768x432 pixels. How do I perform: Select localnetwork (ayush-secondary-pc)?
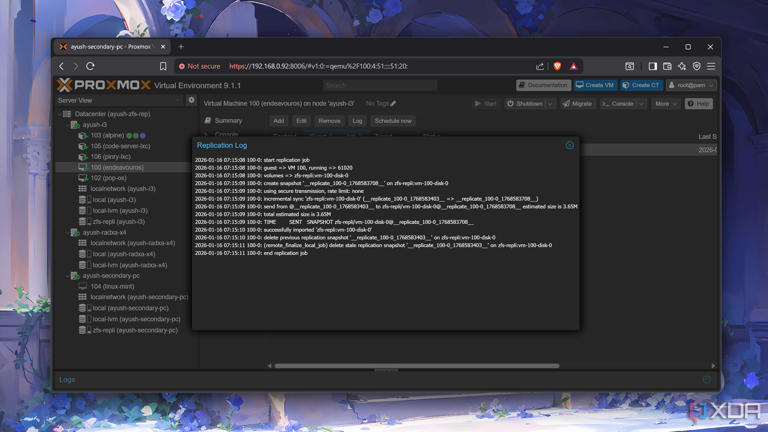[x=139, y=297]
